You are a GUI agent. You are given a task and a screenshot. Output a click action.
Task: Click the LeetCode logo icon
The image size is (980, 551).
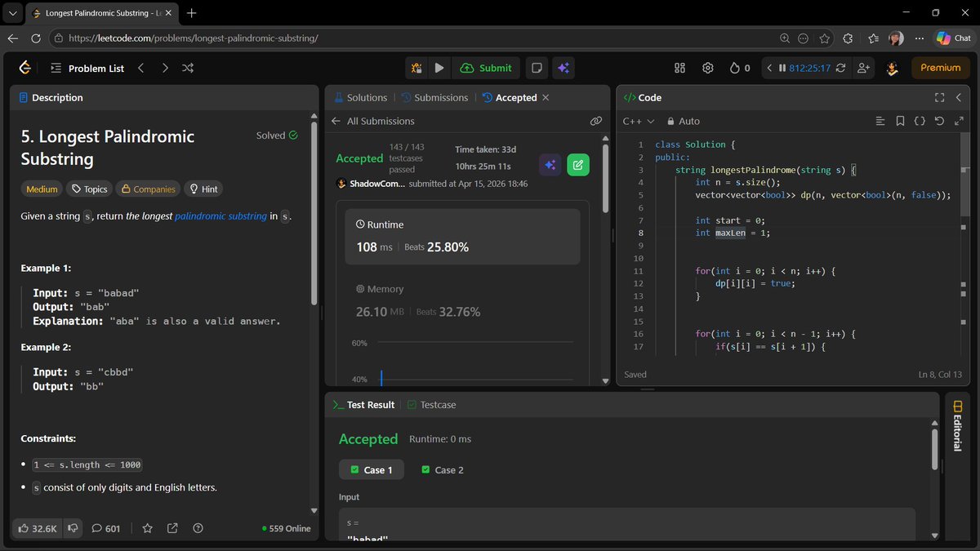point(25,68)
